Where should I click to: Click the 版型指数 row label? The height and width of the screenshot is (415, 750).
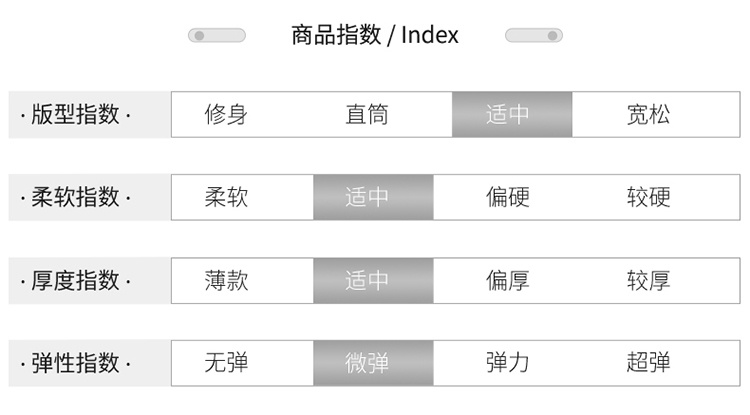[76, 115]
